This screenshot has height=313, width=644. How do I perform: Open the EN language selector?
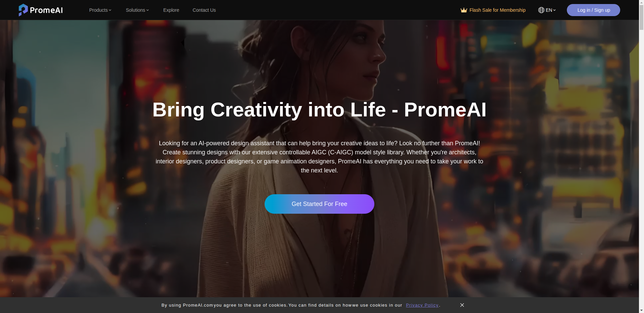(x=547, y=10)
